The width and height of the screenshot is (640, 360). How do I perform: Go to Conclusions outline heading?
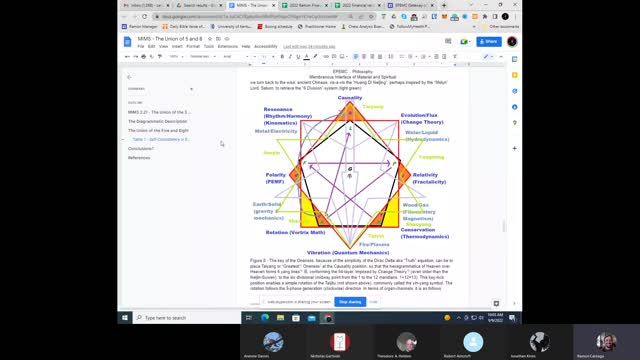141,149
